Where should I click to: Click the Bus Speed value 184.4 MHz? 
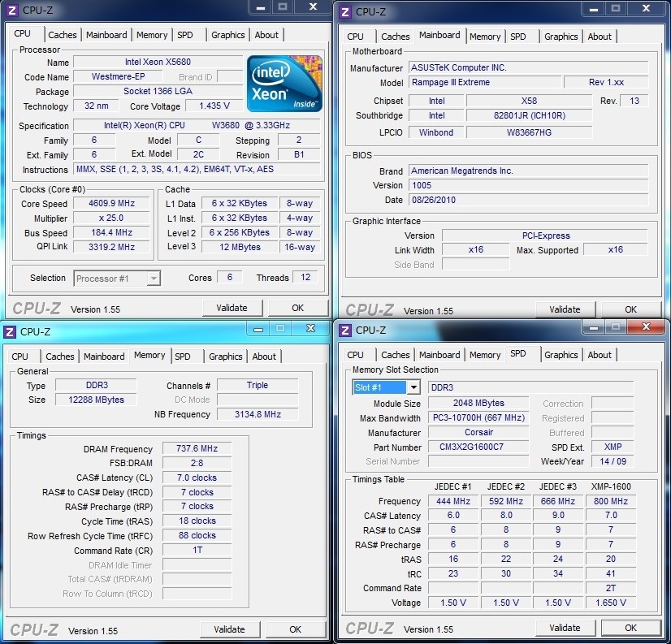111,232
